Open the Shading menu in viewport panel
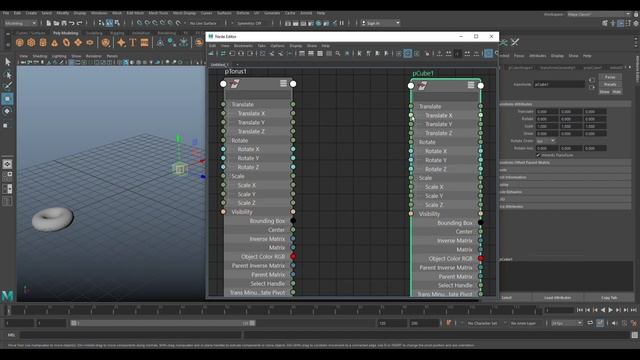Screen dimensions: 640x360 tap(40, 56)
